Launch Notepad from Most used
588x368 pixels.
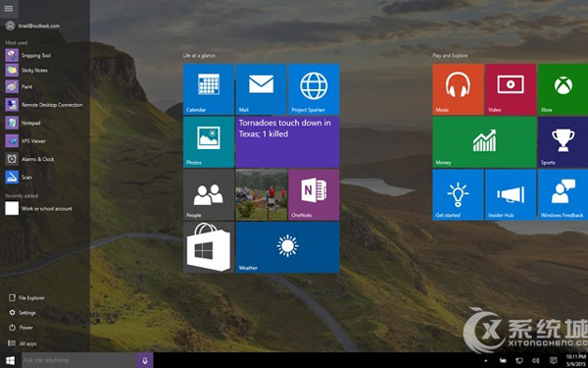click(x=24, y=123)
